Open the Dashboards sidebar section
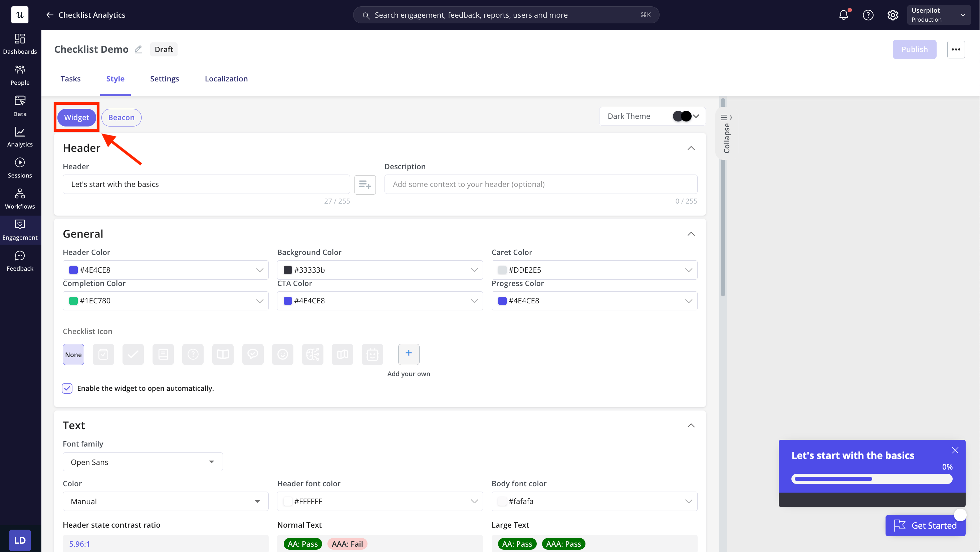 (20, 44)
